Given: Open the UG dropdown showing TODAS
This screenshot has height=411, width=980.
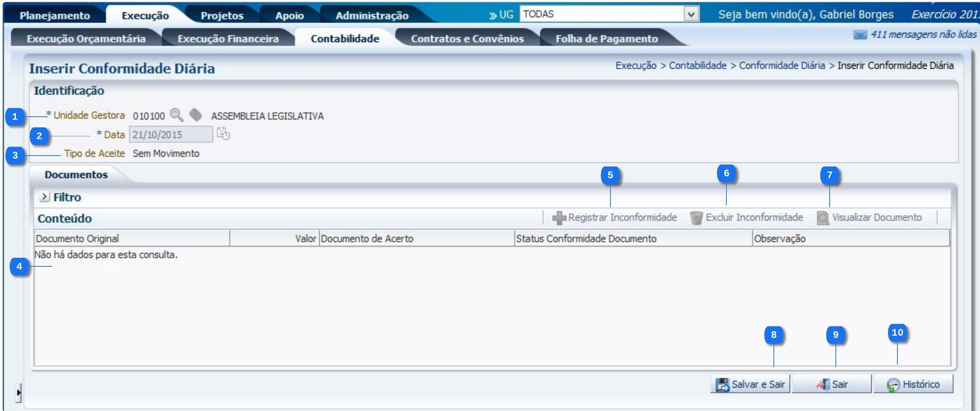Looking at the screenshot, I should point(691,14).
